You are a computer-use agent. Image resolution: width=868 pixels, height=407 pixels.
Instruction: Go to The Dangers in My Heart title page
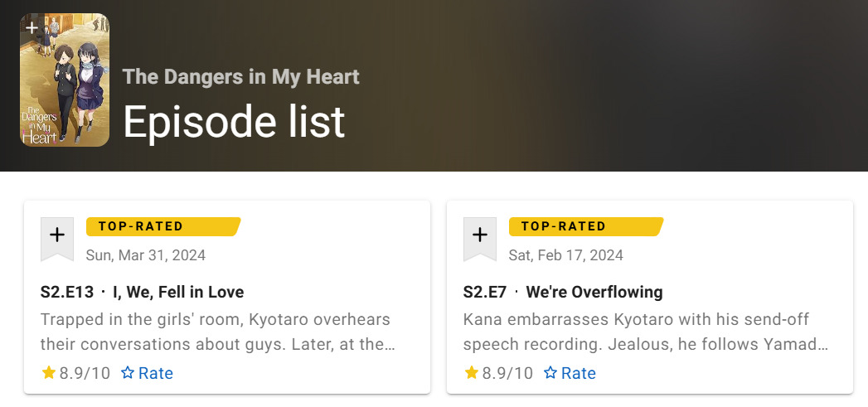(240, 77)
